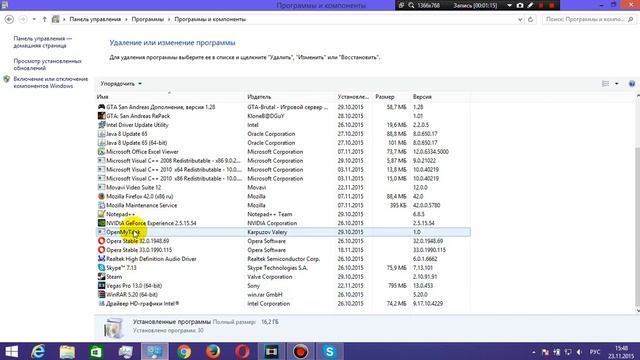Sort by the Версия column header

(440, 97)
